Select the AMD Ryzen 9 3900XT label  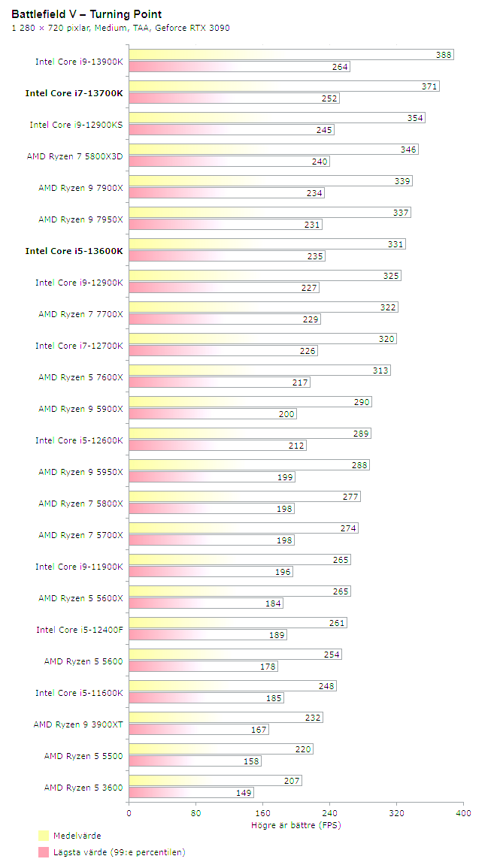[x=77, y=724]
